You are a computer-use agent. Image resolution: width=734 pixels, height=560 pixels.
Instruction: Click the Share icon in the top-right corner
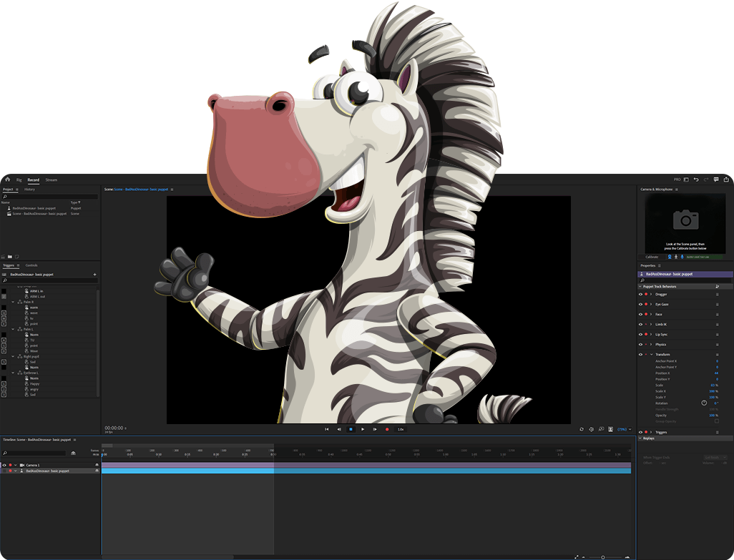pos(726,180)
